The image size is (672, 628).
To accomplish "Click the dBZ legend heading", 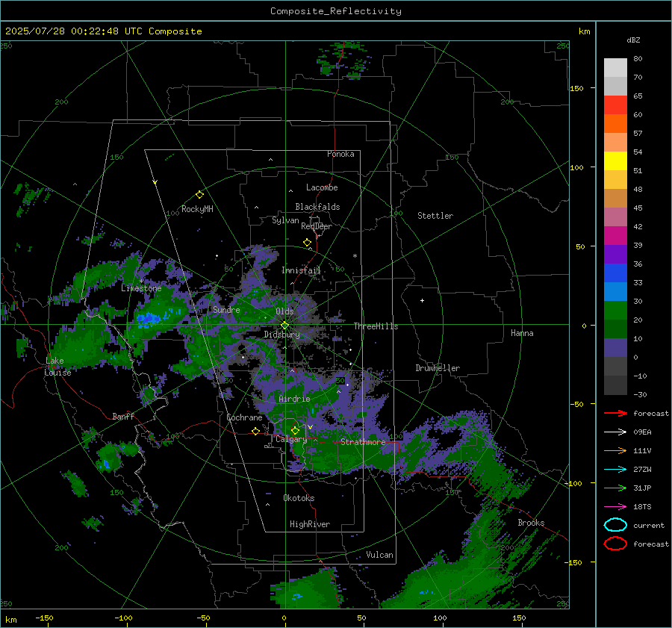I will coord(633,40).
